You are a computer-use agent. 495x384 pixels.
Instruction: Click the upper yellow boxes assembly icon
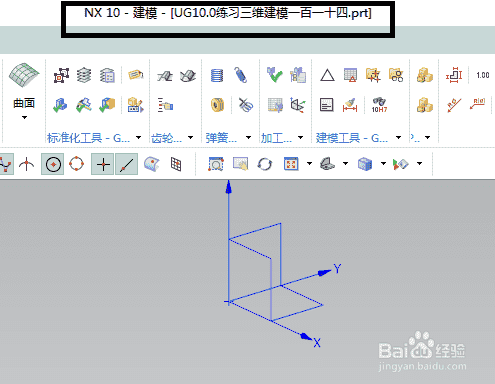(425, 75)
